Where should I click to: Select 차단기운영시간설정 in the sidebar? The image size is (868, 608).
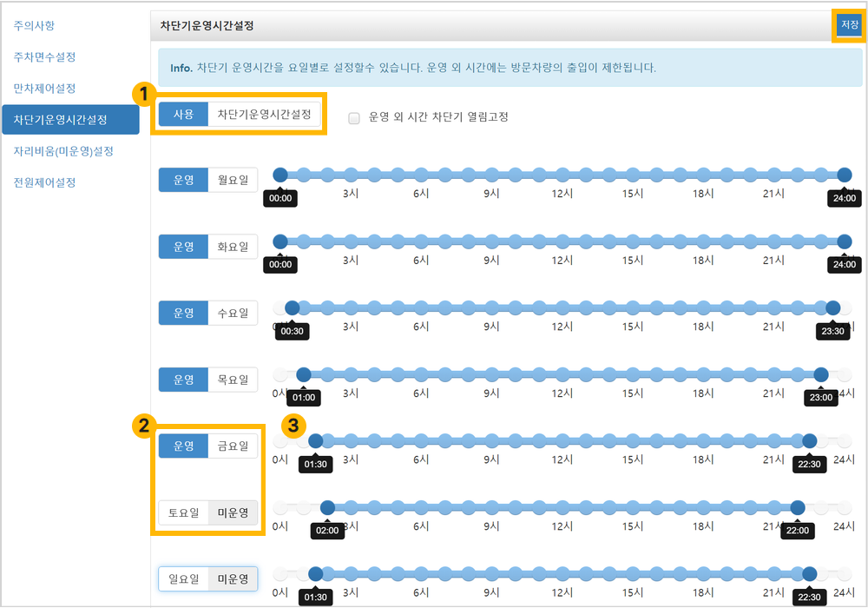(x=70, y=120)
